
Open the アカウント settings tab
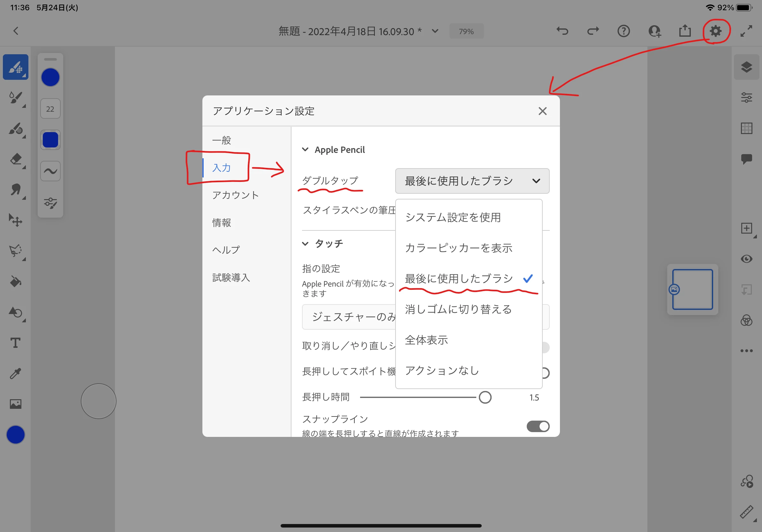click(235, 195)
